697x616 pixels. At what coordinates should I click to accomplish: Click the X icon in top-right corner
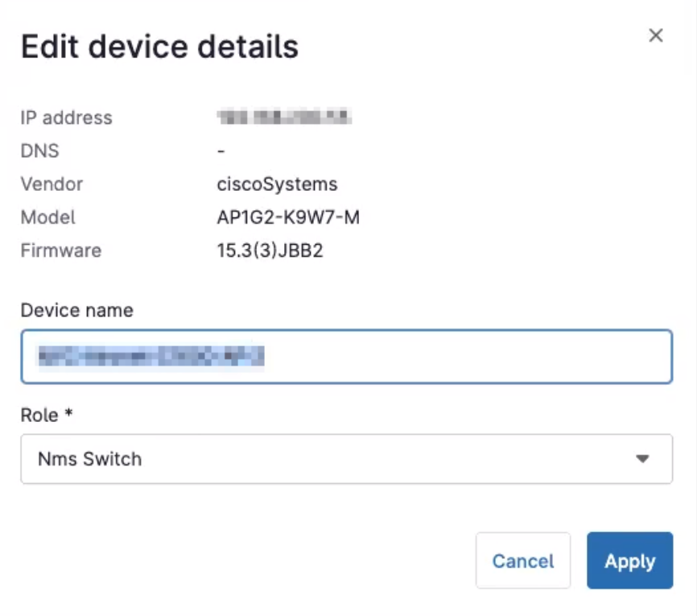coord(655,35)
